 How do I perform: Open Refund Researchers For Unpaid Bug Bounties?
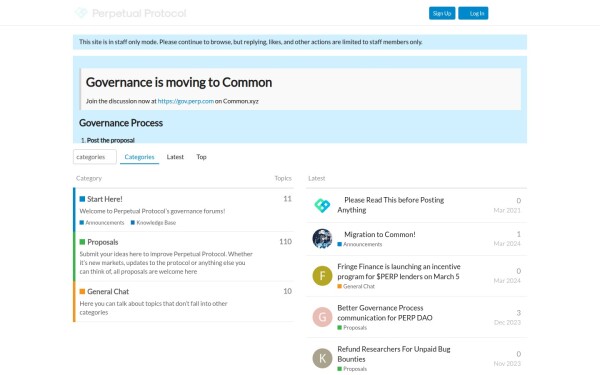(393, 354)
